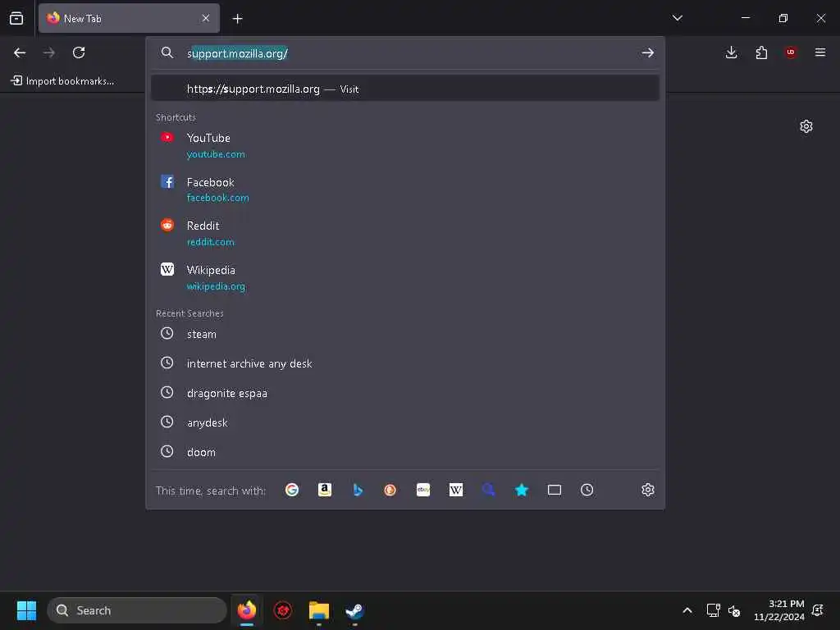Open the Wikipedia shortcut
840x630 pixels.
coord(405,277)
